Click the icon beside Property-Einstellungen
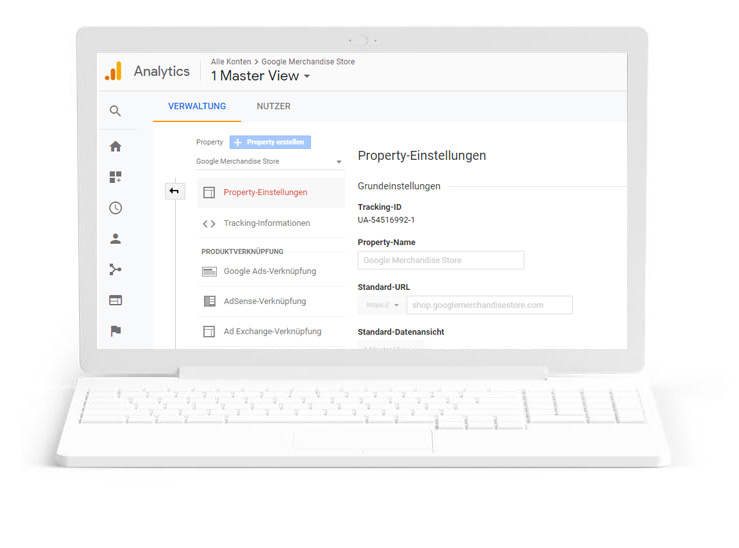739x548 pixels. [x=209, y=192]
